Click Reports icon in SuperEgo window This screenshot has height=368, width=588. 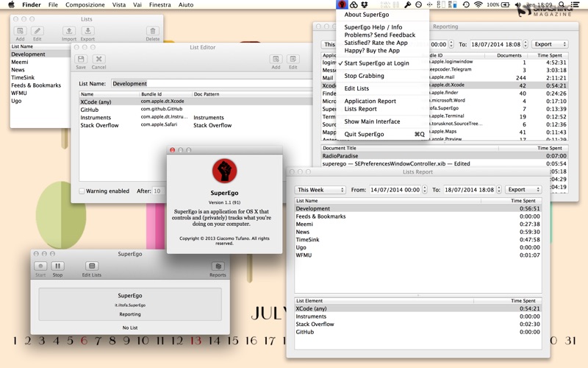(218, 266)
